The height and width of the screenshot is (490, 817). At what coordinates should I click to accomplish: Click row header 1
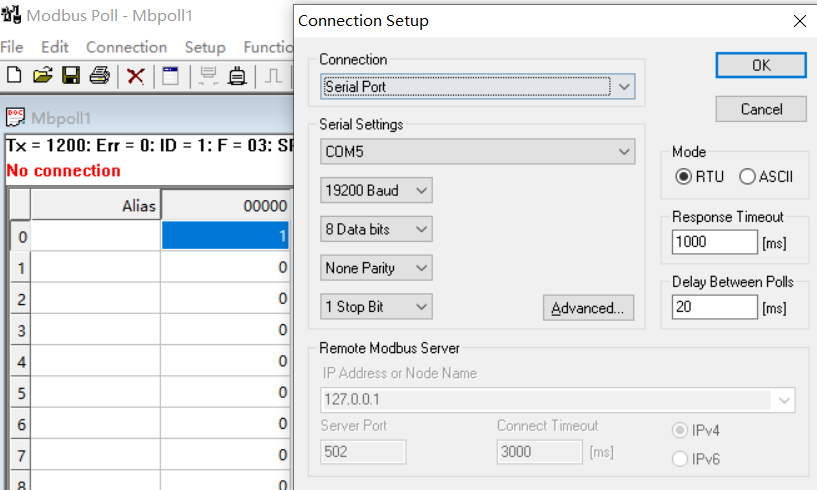tap(21, 267)
